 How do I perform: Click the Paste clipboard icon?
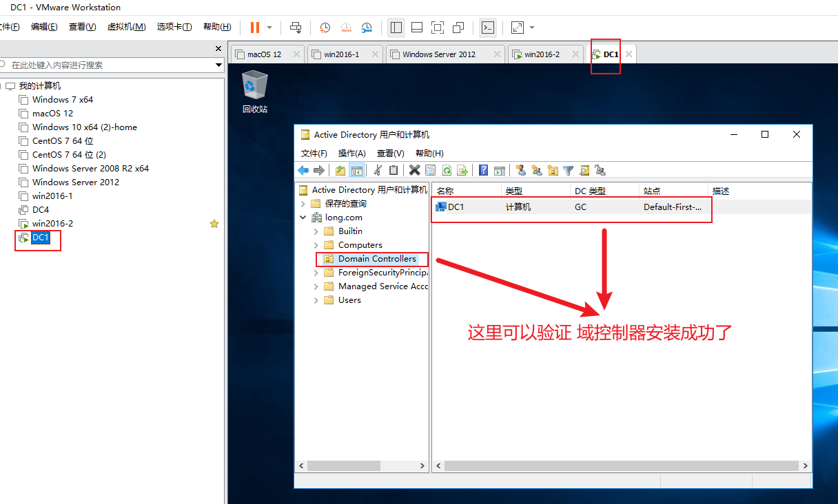coord(394,170)
